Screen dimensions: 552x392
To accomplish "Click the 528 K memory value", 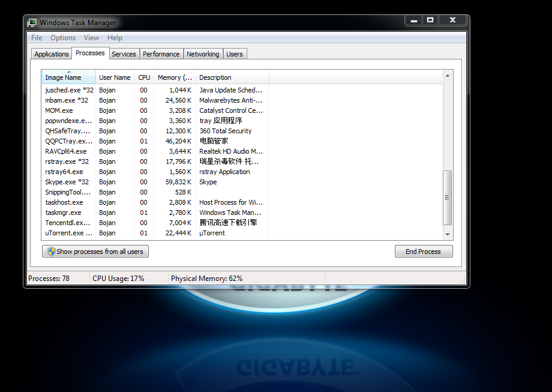I will (183, 192).
